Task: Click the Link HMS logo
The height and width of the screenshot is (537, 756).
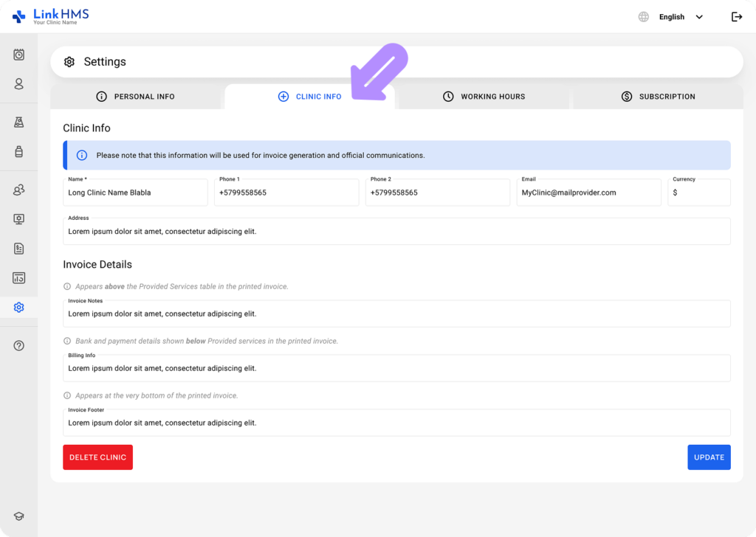Action: coord(52,16)
